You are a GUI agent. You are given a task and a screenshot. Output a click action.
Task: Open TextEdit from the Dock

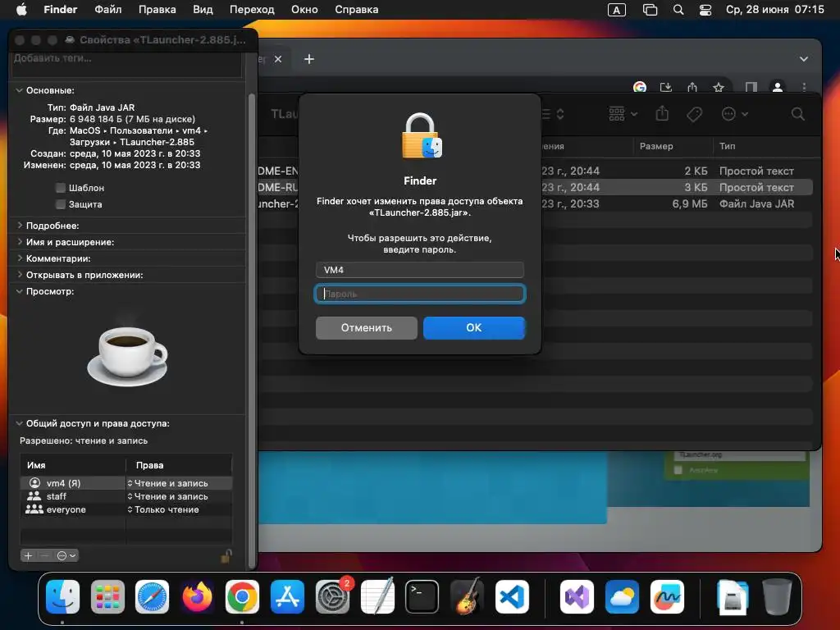tap(377, 596)
